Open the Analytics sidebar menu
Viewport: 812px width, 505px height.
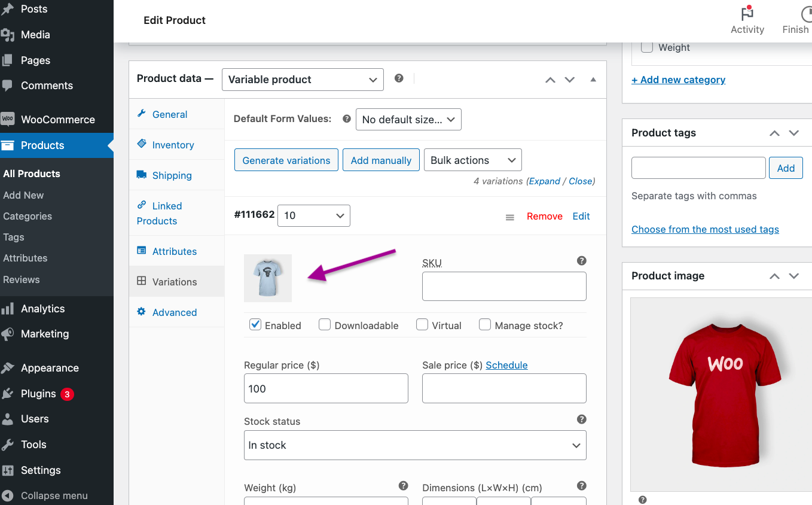42,309
